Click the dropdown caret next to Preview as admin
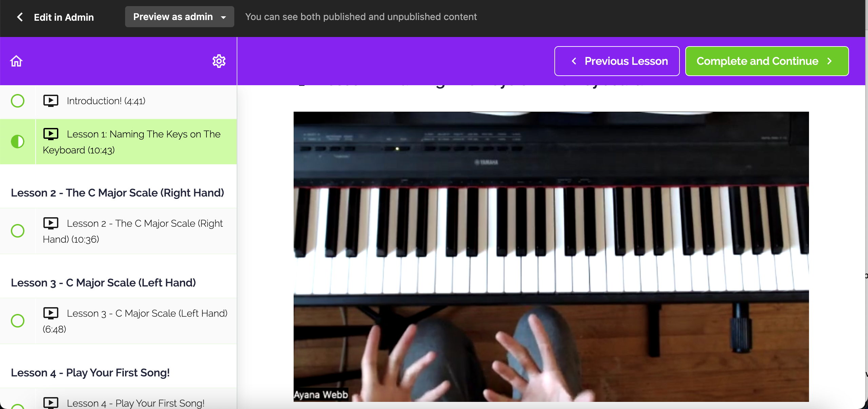The height and width of the screenshot is (409, 868). [223, 17]
